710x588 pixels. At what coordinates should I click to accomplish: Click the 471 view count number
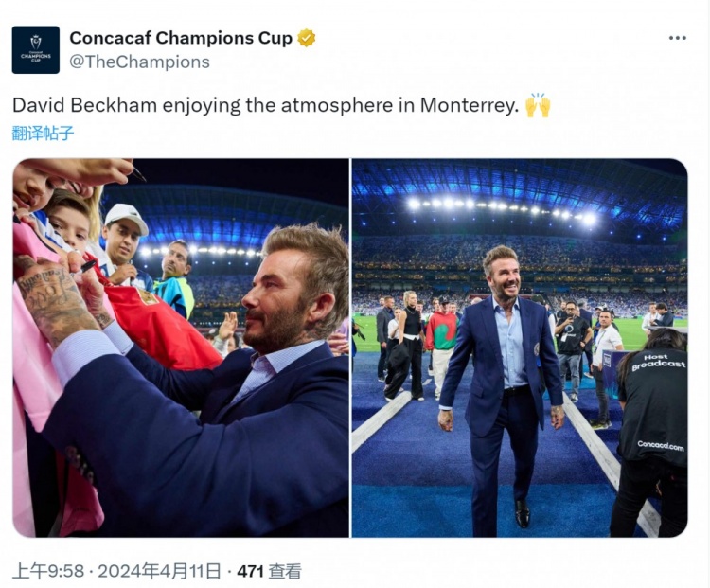[x=250, y=571]
